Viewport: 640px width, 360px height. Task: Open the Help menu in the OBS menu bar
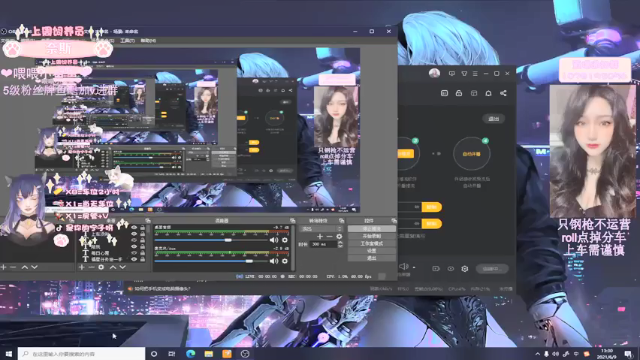pyautogui.click(x=148, y=40)
